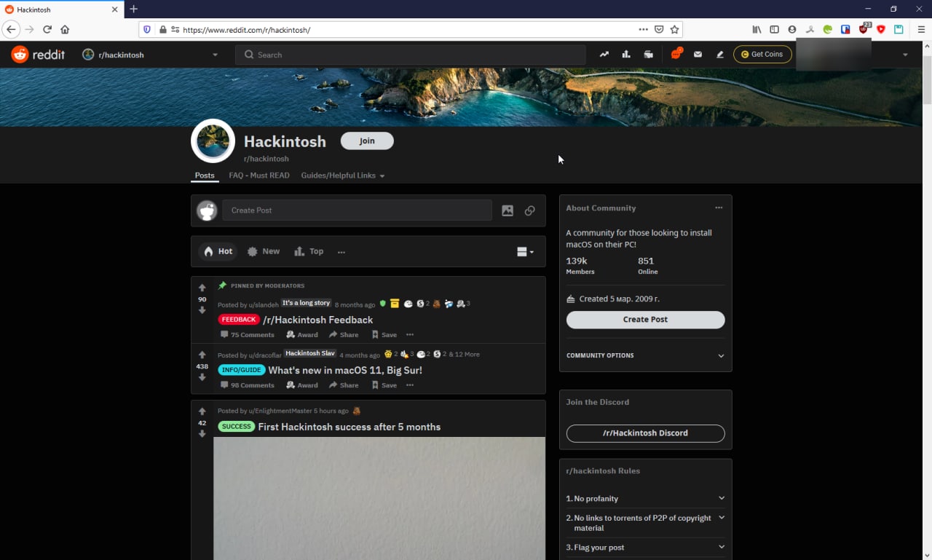Bookmark page with Firefox star icon
The height and width of the screenshot is (560, 932).
pos(675,30)
